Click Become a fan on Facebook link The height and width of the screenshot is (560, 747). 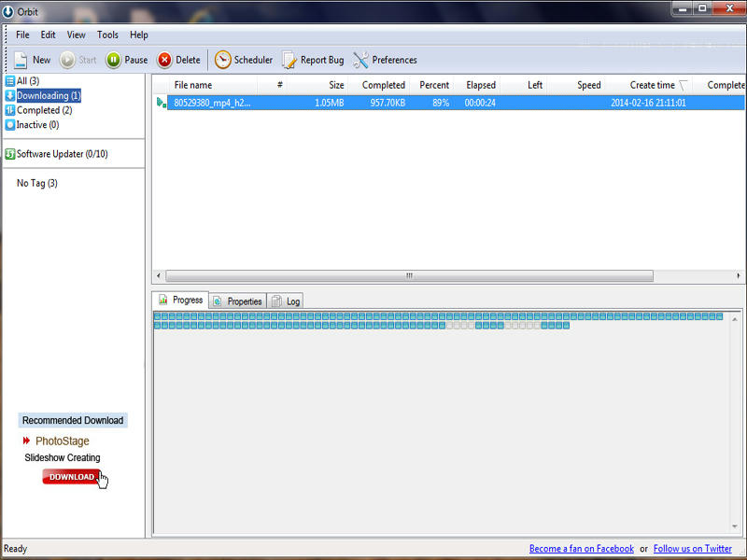coord(581,549)
